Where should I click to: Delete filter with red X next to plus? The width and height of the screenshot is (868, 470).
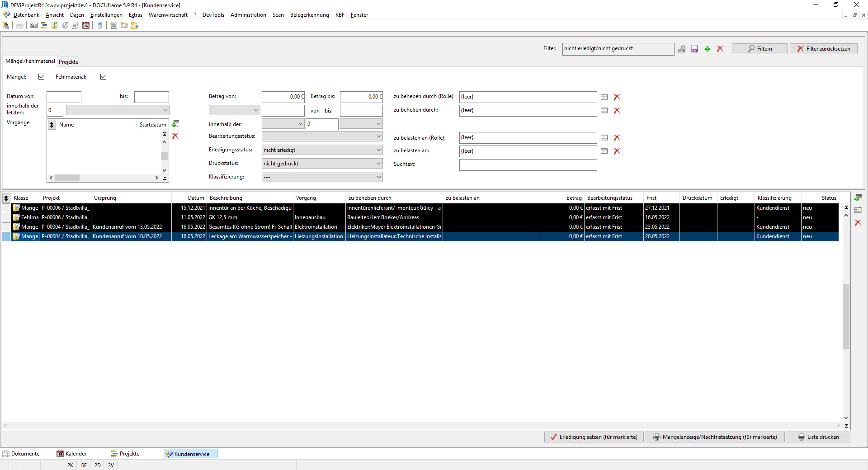[x=720, y=49]
